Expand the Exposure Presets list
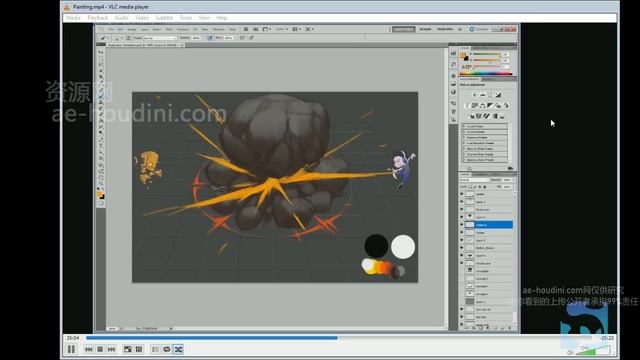Image resolution: width=640 pixels, height=360 pixels. click(x=464, y=138)
